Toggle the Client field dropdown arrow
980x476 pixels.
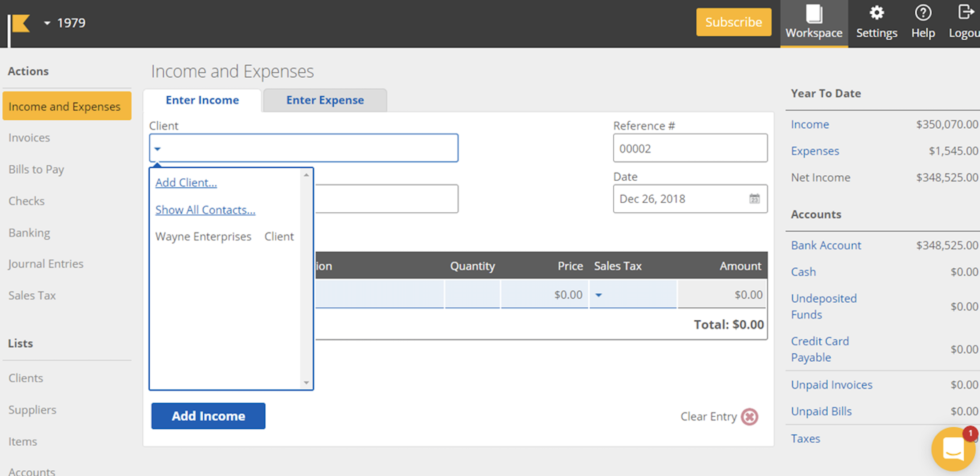(x=157, y=149)
